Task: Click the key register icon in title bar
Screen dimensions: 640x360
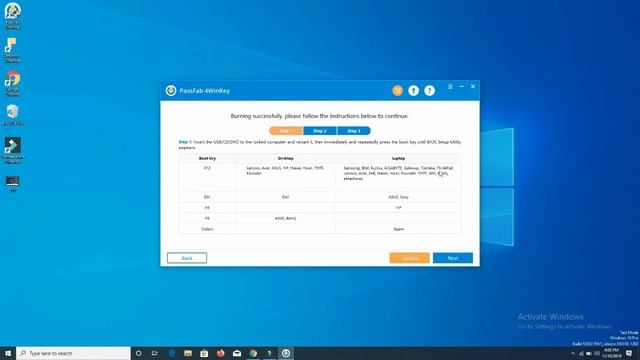Action: pyautogui.click(x=413, y=91)
